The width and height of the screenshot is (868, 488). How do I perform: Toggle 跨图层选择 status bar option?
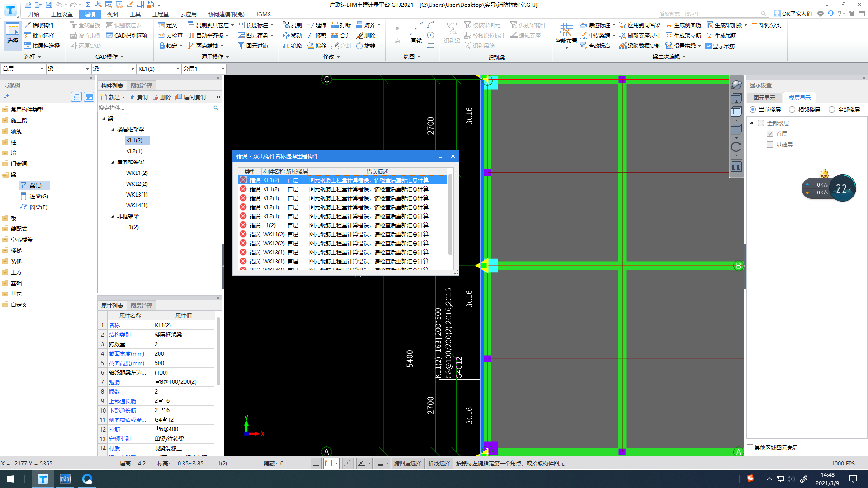tap(407, 463)
